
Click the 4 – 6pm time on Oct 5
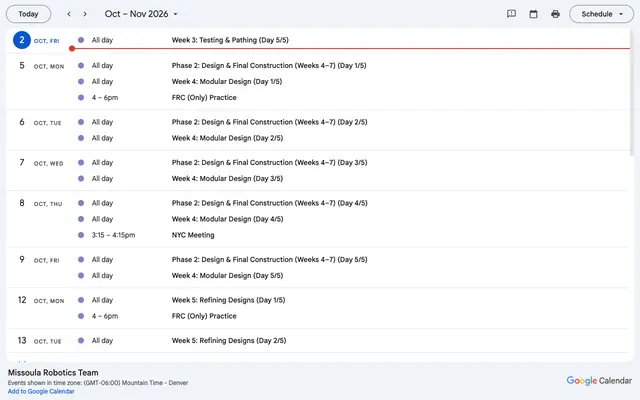105,97
